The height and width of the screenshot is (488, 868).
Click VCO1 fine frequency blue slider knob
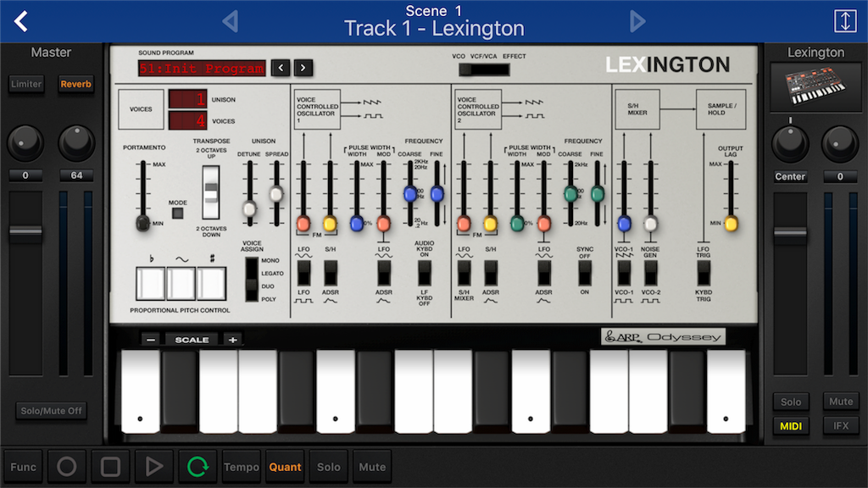437,194
